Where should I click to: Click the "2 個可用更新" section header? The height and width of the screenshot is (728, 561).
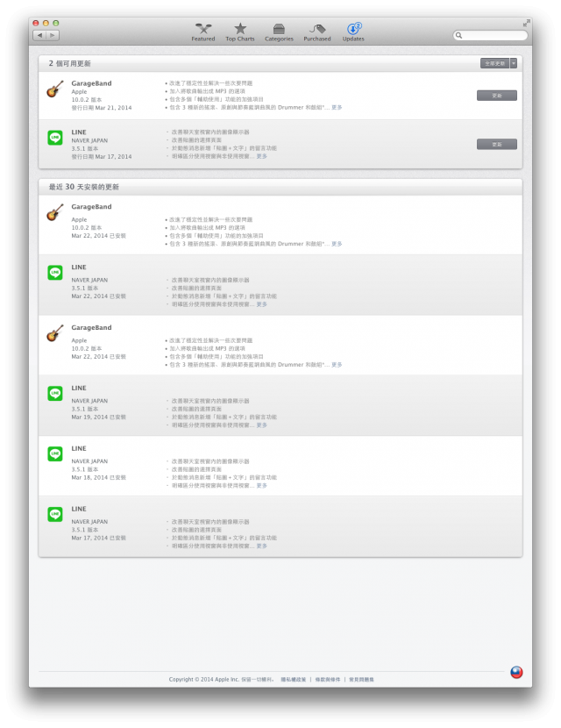point(69,63)
